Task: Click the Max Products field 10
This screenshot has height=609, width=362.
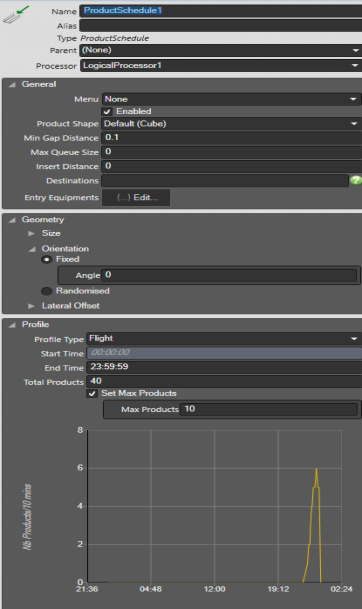Action: (x=268, y=409)
